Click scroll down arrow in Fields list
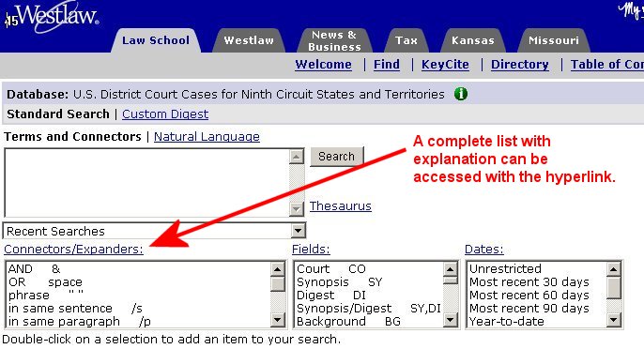Screen dimensions: 644x349 tap(451, 320)
